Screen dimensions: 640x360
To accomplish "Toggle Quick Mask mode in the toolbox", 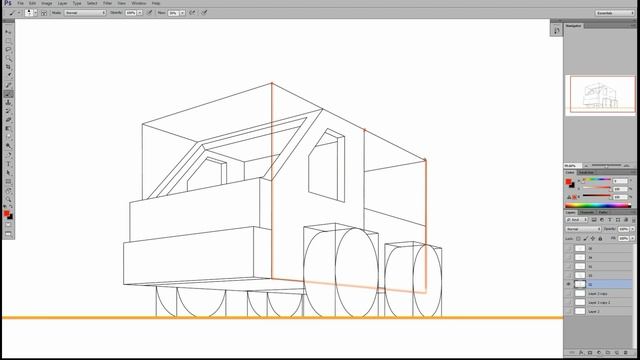I will coord(8,225).
